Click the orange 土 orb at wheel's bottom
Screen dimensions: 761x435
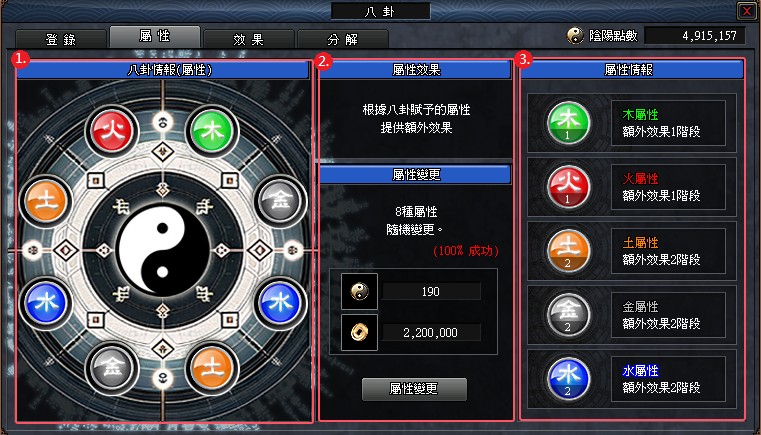(x=212, y=368)
